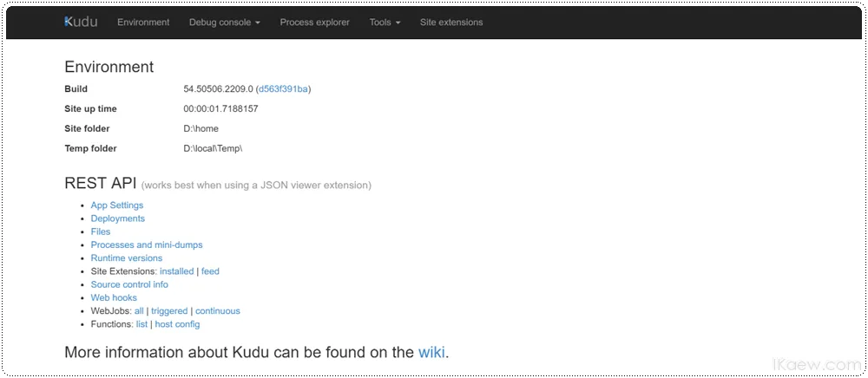Open the Environment nav item
This screenshot has height=378, width=868.
(143, 23)
